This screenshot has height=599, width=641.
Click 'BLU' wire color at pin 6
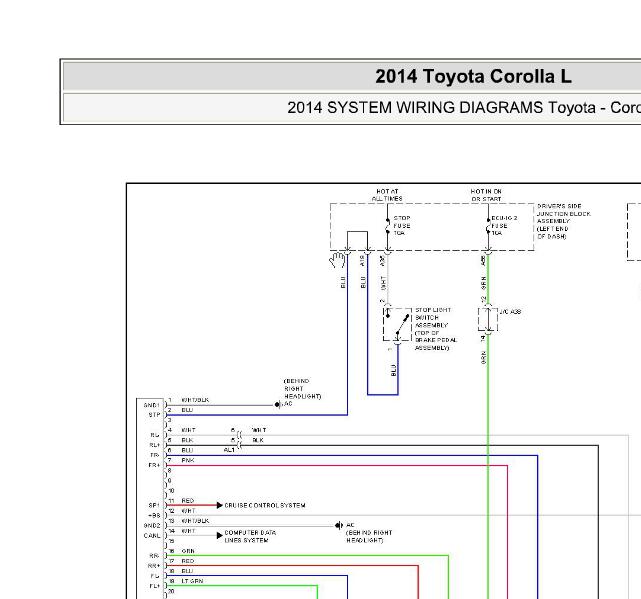187,450
